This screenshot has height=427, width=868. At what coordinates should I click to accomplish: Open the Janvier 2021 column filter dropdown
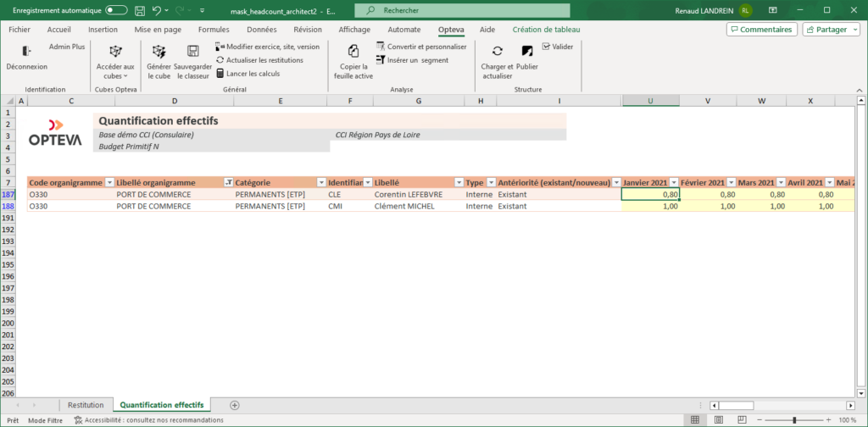pos(673,182)
